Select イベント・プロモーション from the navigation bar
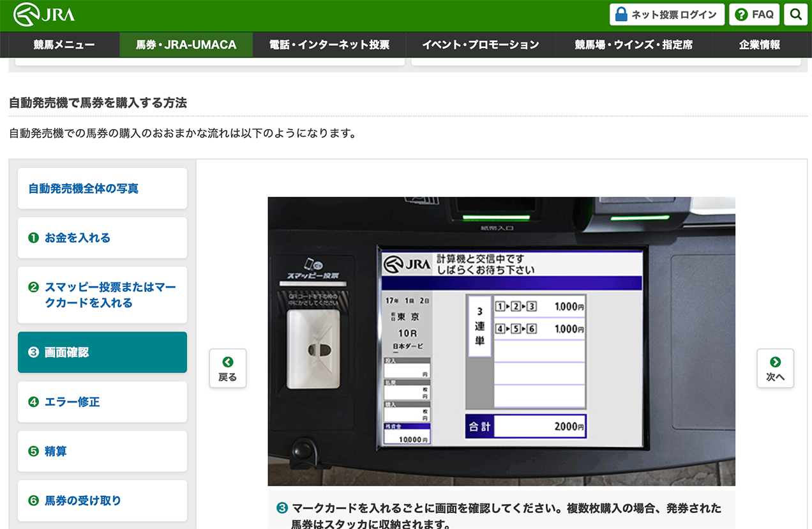This screenshot has width=812, height=529. coord(481,45)
